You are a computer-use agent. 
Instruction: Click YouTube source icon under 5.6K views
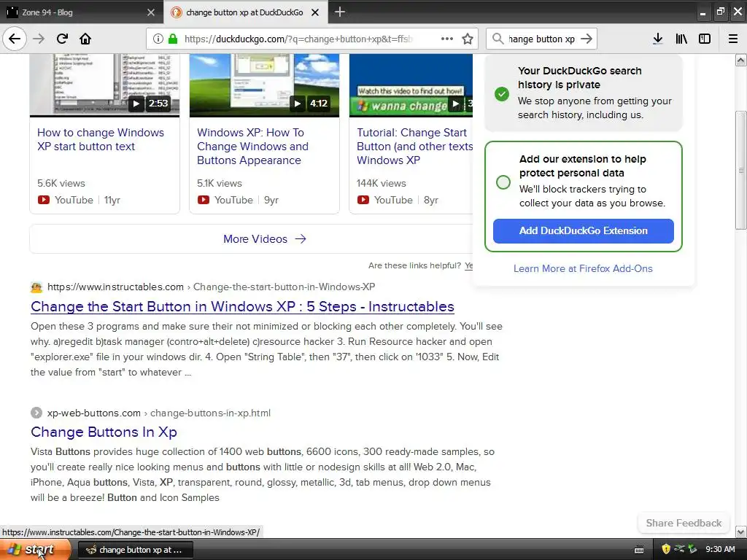pos(43,200)
